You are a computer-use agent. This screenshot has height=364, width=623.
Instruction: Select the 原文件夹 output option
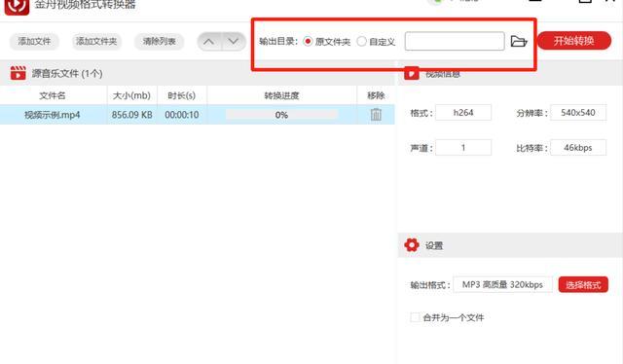(x=308, y=41)
